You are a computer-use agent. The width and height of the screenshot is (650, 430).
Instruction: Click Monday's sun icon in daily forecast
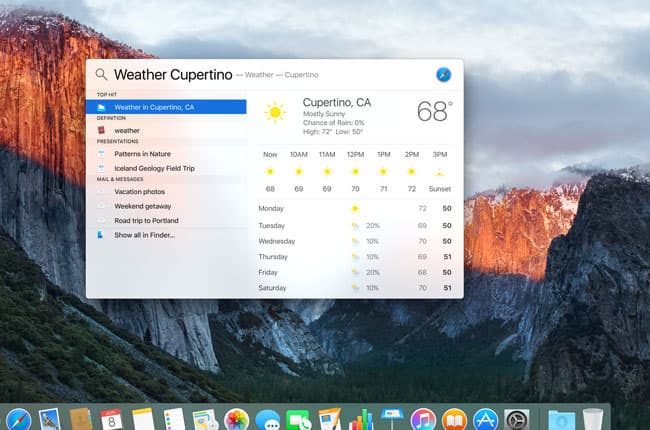355,208
